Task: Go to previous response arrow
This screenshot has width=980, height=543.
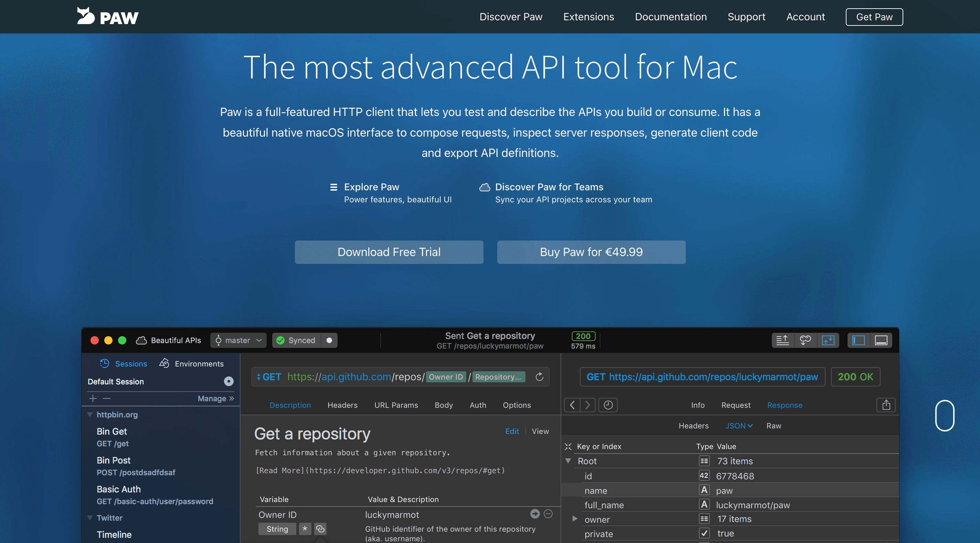Action: click(x=572, y=405)
